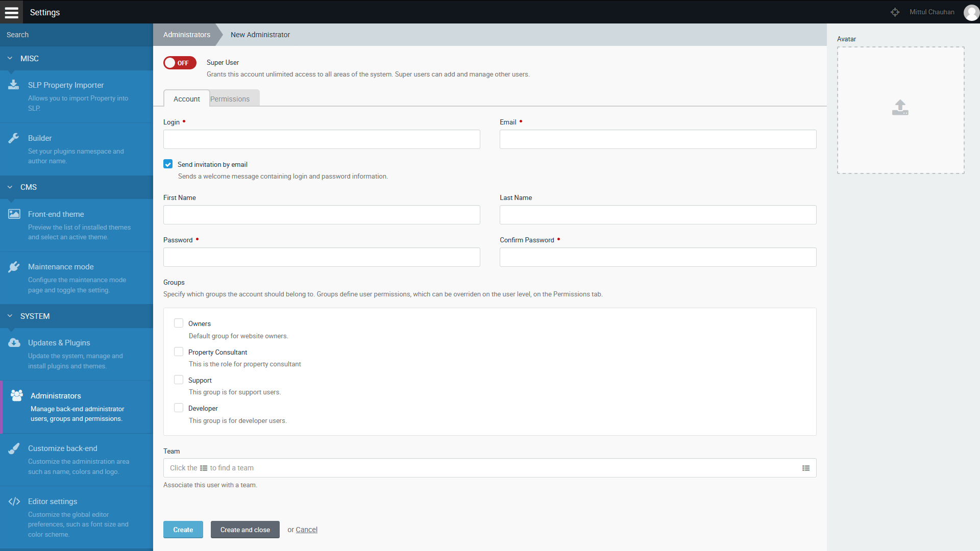Select the Property Consultant group checkbox

coord(178,351)
